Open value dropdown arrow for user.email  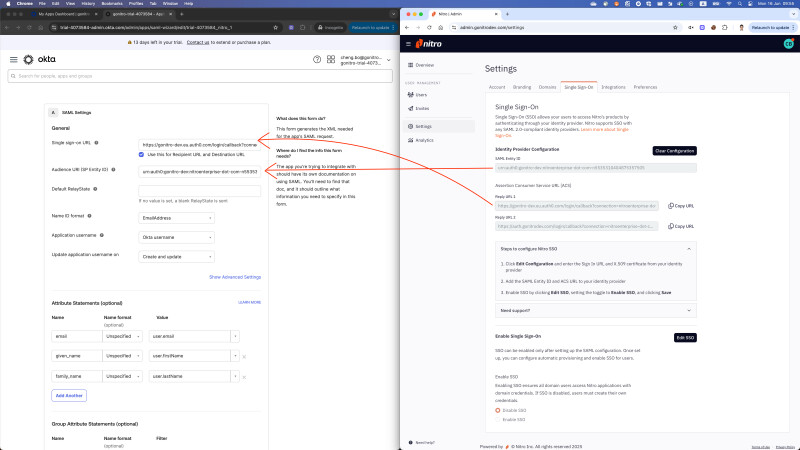point(235,337)
